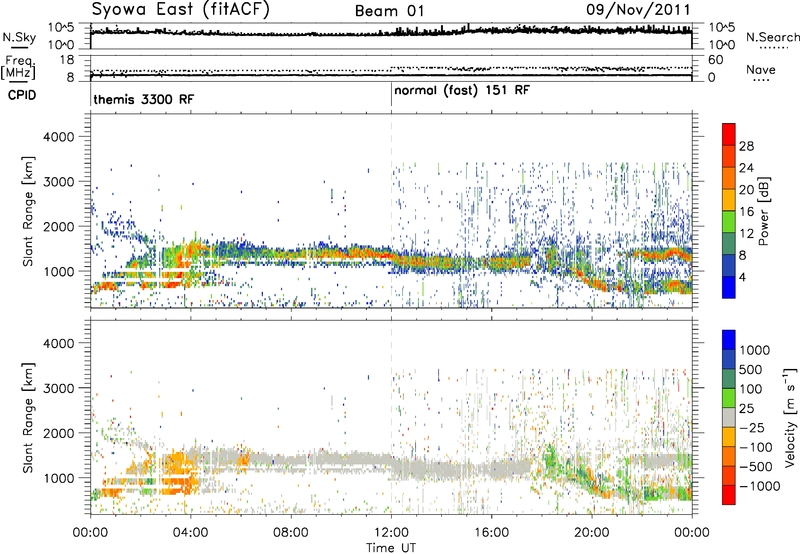Click the 'CPID' label
800x554 pixels.
pyautogui.click(x=22, y=95)
